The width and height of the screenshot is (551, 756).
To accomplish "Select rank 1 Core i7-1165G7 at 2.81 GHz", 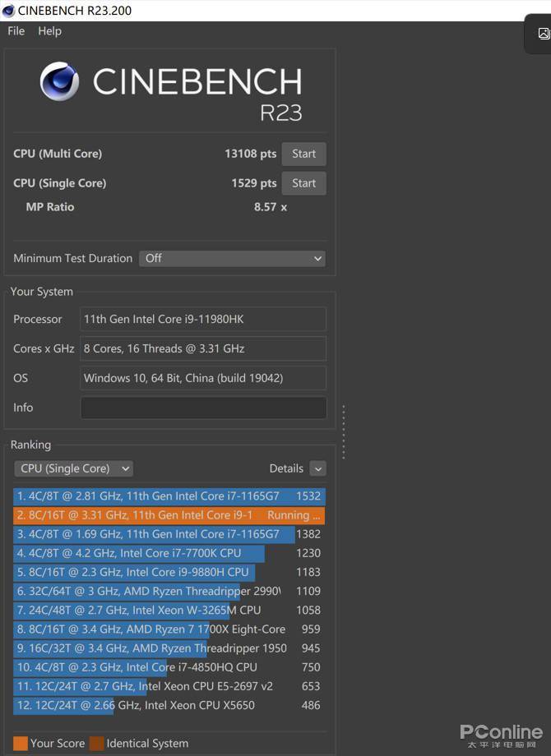I will tap(169, 496).
